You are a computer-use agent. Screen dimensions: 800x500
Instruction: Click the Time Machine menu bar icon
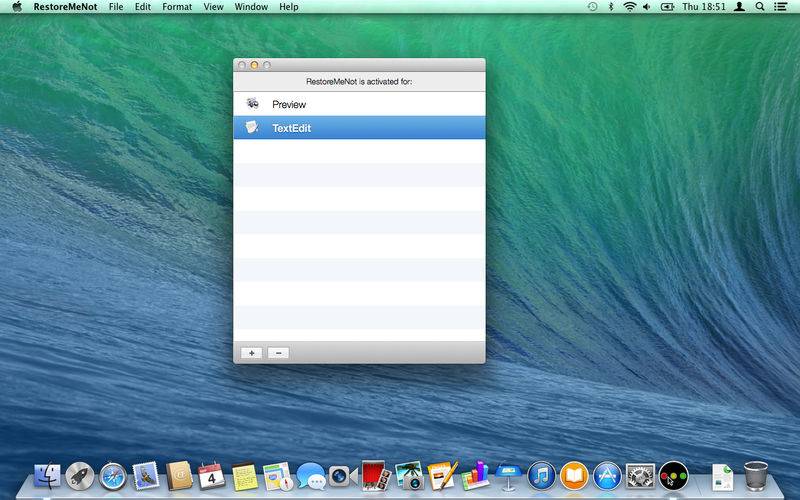(x=592, y=7)
